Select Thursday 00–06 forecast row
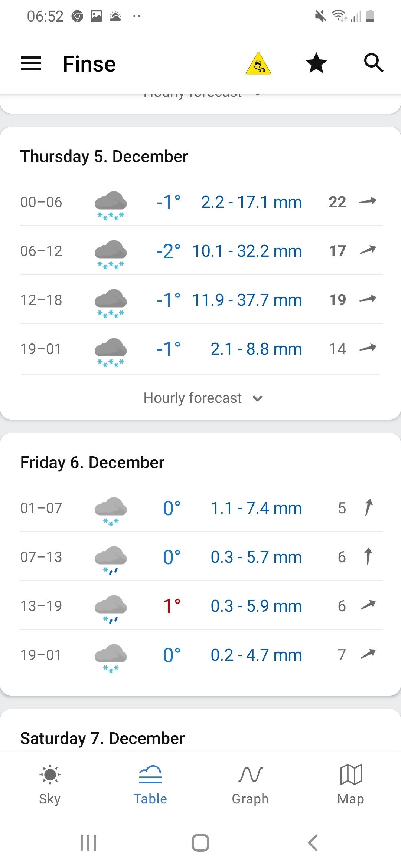 pyautogui.click(x=200, y=202)
